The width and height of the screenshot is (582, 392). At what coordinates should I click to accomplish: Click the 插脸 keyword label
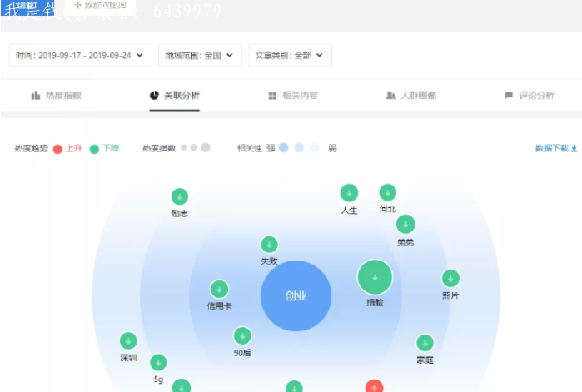click(x=375, y=303)
